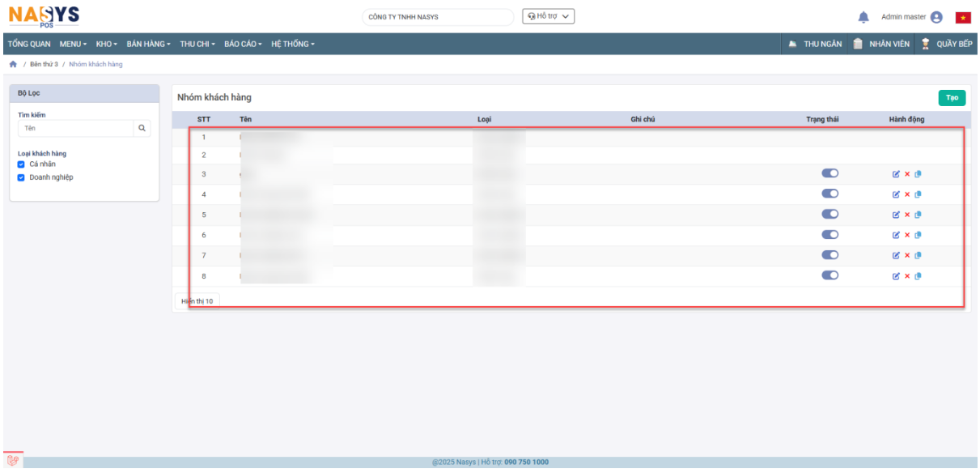Expand the Hệ thống menu dropdown

point(292,43)
